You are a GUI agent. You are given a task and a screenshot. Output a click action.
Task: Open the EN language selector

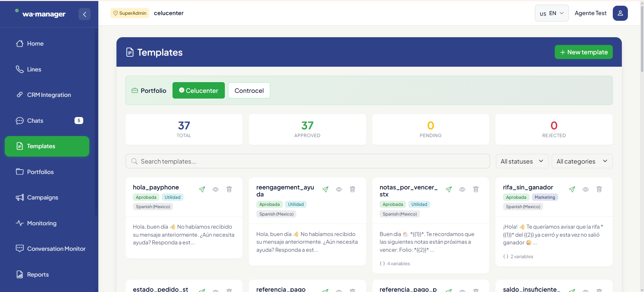click(x=552, y=13)
